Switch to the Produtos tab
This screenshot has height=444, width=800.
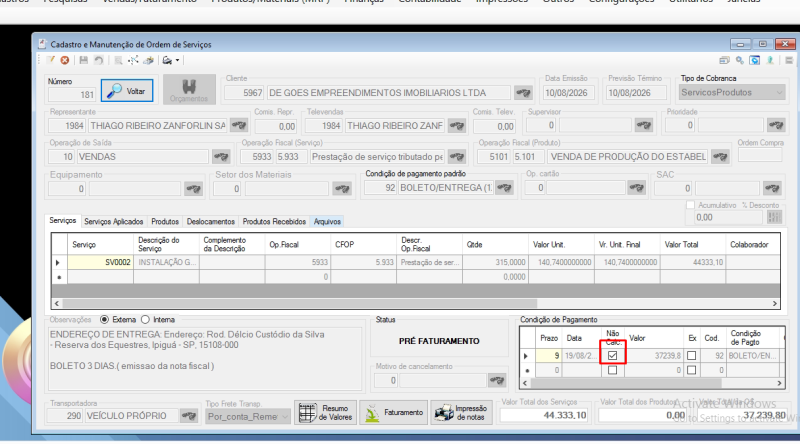pos(165,221)
